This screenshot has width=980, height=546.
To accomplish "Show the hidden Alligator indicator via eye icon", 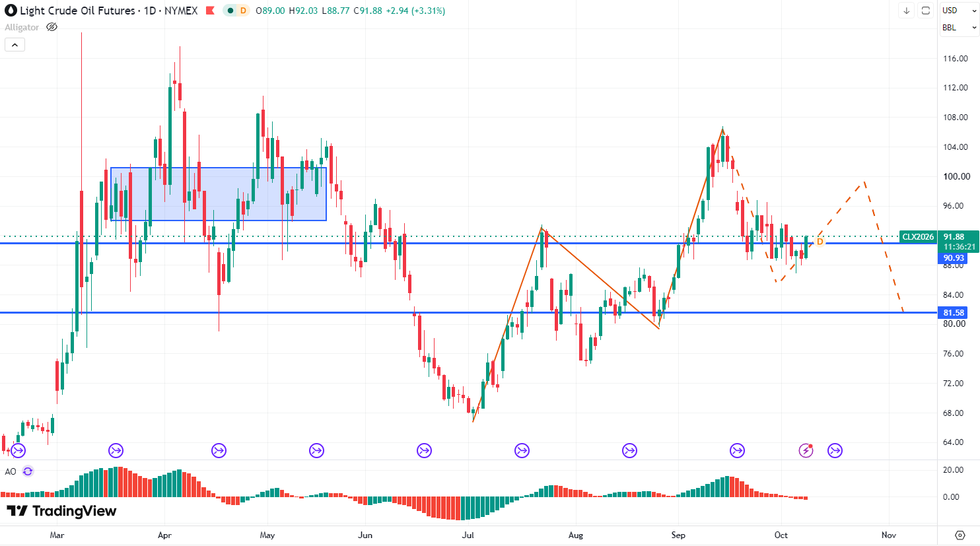I will (x=52, y=27).
